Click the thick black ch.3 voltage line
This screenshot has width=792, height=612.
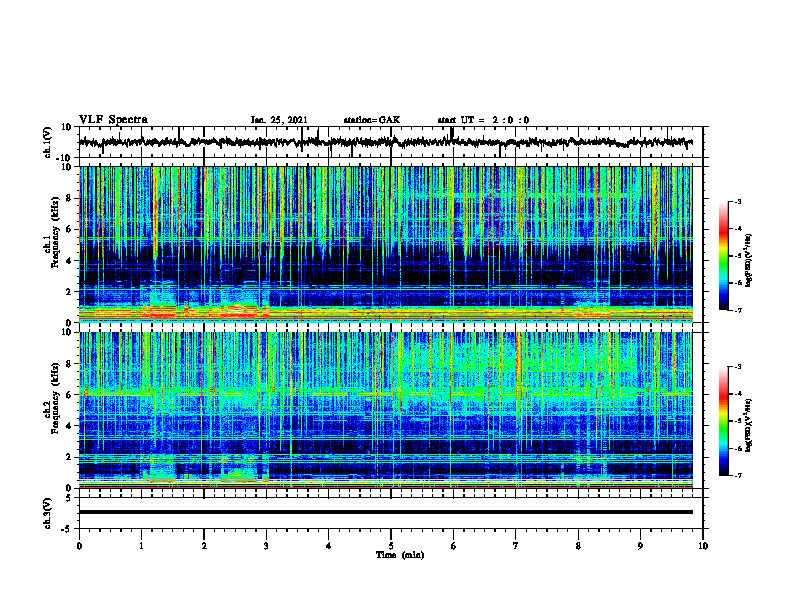coord(385,512)
